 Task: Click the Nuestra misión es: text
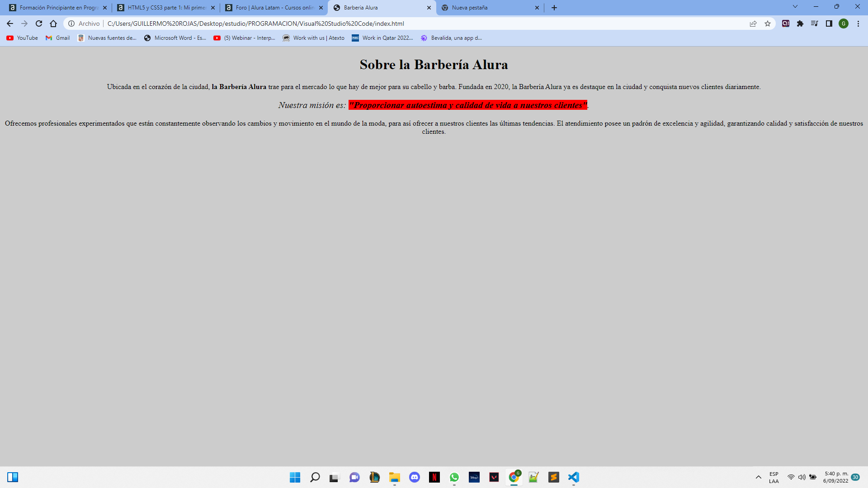pyautogui.click(x=312, y=105)
